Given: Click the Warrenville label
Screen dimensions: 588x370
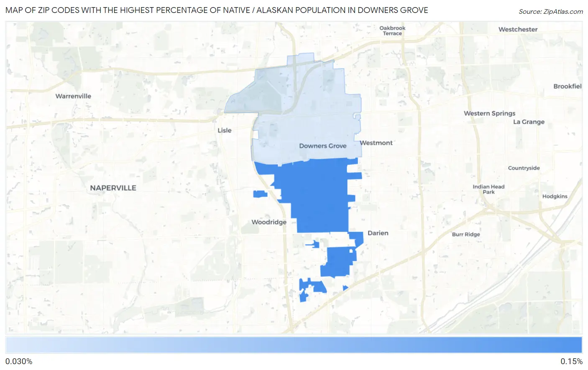Looking at the screenshot, I should 73,96.
